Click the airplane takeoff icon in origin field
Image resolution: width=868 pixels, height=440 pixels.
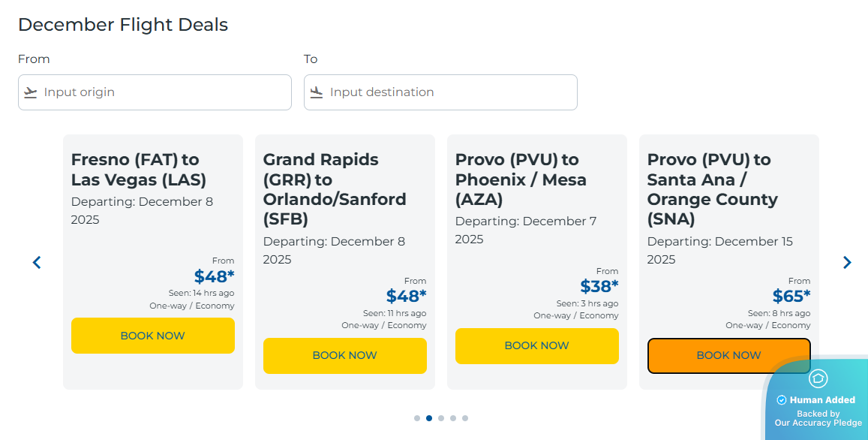pos(30,92)
